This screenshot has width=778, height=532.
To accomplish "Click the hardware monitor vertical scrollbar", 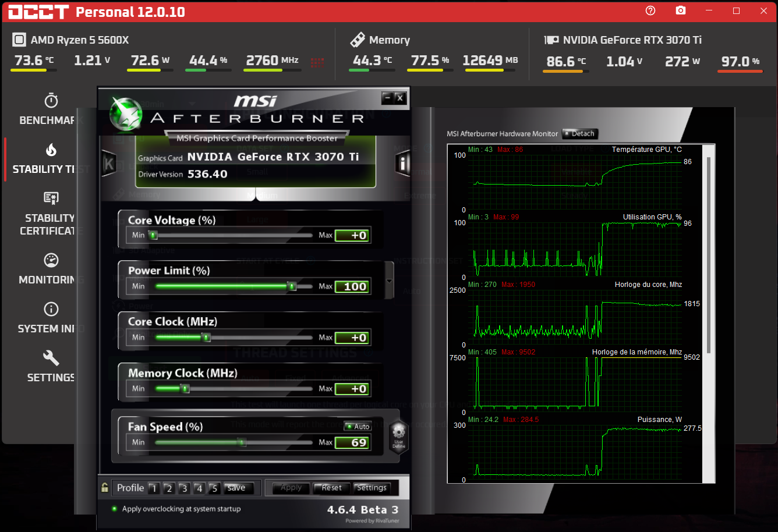I will [709, 255].
